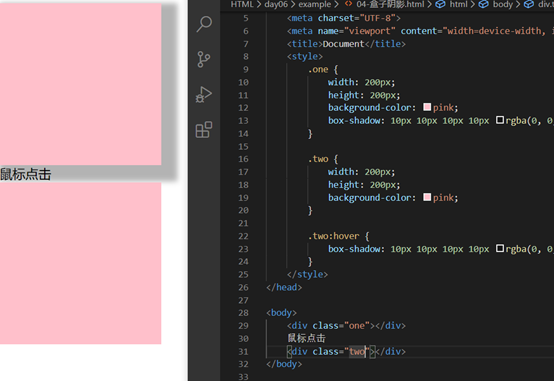
Task: Open the Search view in activity bar
Action: 204,24
